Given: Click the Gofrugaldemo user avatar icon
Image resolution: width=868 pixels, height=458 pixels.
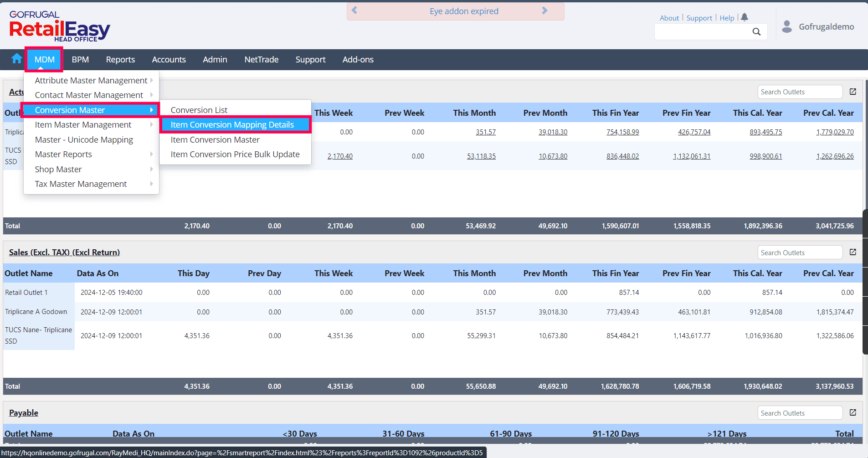Looking at the screenshot, I should (787, 27).
